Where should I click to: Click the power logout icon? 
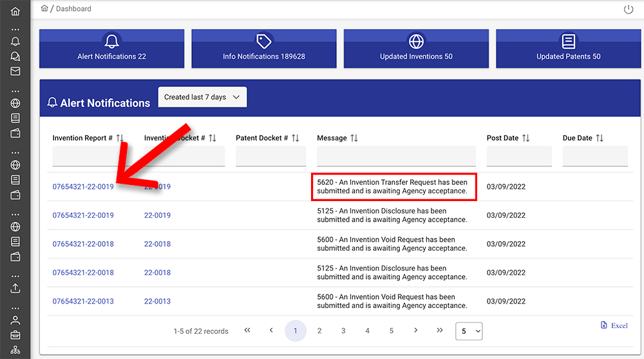629,9
